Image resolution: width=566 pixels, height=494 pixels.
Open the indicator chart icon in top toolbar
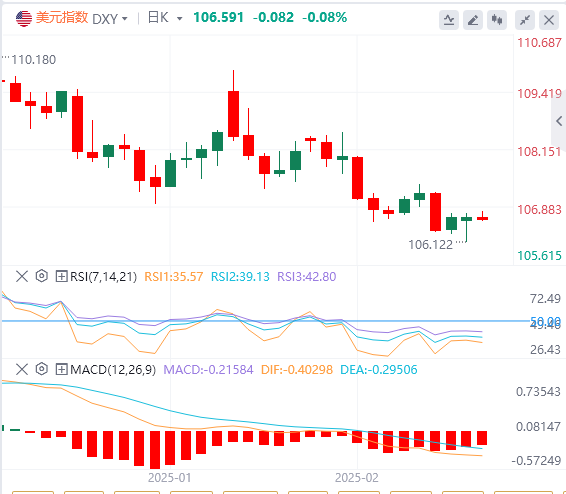click(x=449, y=20)
